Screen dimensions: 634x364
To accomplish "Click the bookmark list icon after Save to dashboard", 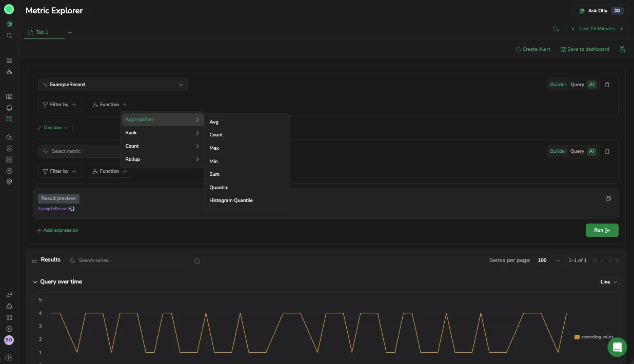I will click(x=622, y=49).
